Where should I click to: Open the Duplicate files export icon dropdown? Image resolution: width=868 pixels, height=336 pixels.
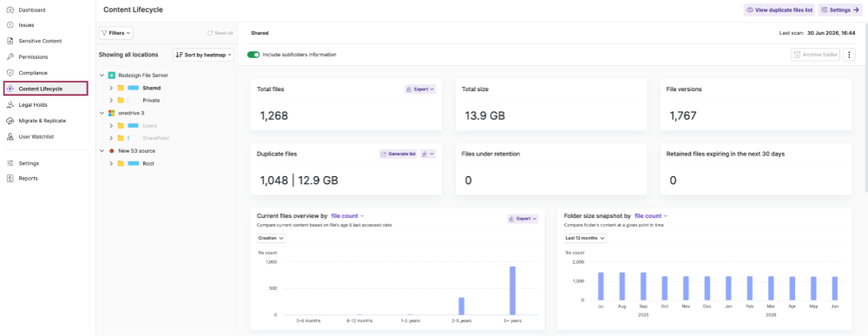pyautogui.click(x=427, y=154)
